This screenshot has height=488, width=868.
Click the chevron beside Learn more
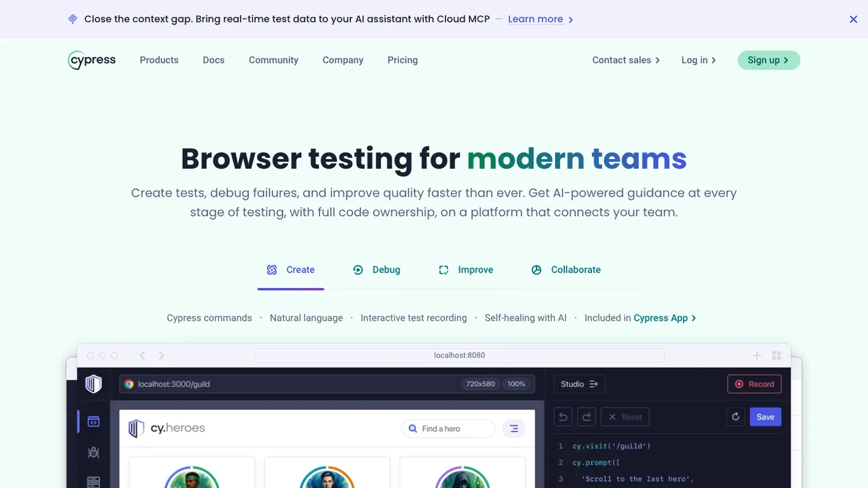[x=570, y=20]
